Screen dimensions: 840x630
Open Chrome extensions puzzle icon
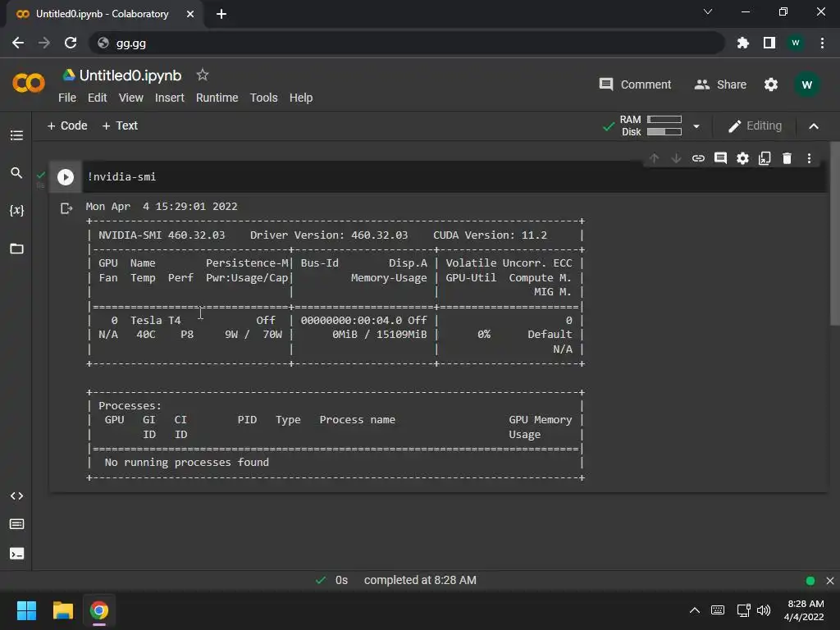[743, 43]
